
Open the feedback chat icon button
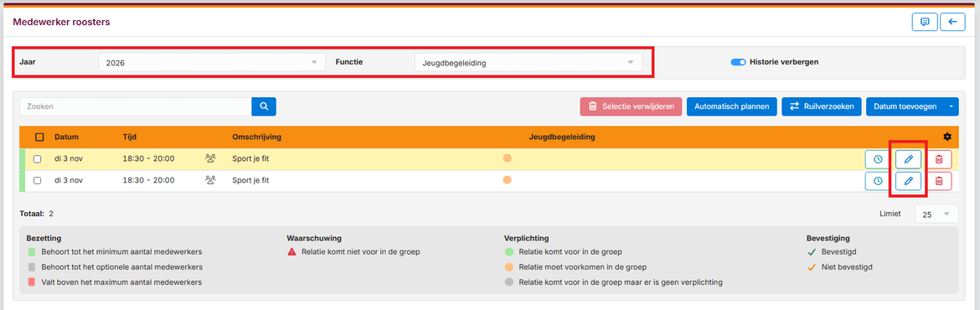pyautogui.click(x=925, y=22)
